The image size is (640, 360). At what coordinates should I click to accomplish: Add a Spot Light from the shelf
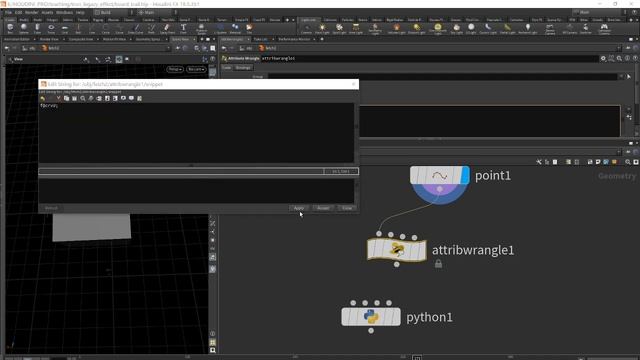click(x=339, y=29)
